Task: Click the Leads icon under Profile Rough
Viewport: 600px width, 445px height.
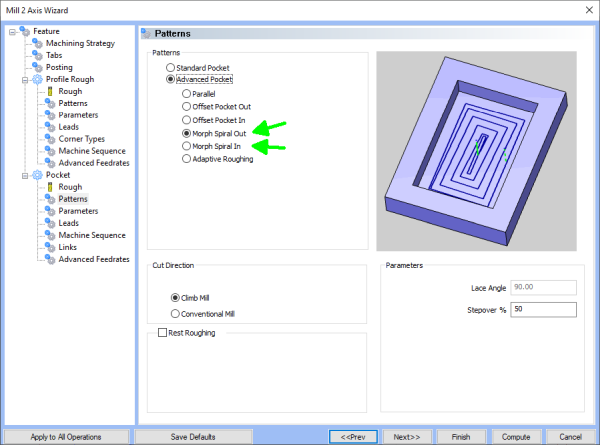Action: coord(50,127)
